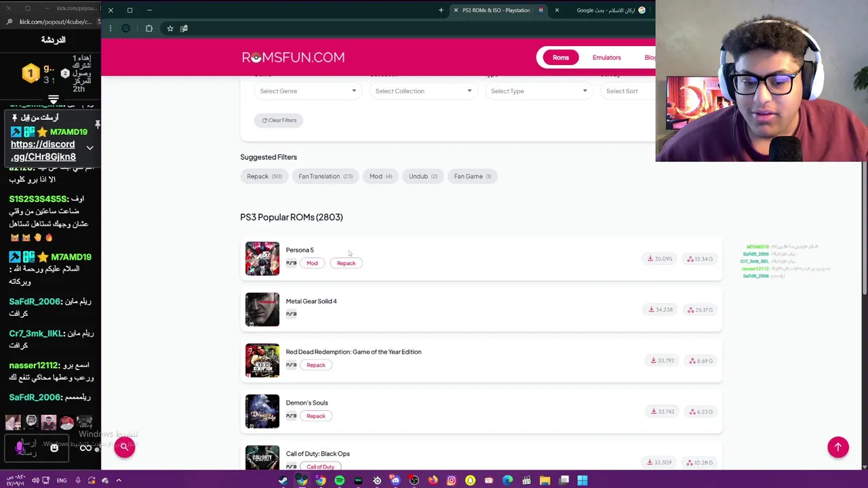Open the Demon's Souls title link
868x488 pixels.
pyautogui.click(x=307, y=403)
